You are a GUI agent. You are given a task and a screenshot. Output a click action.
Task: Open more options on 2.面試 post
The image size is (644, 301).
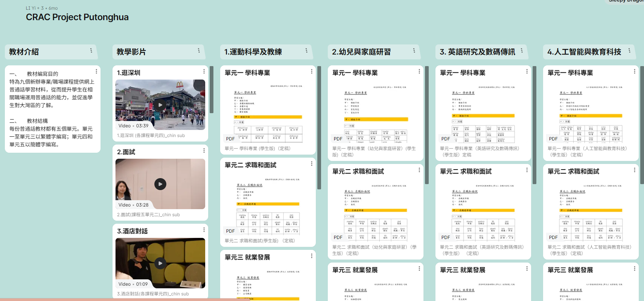click(x=204, y=150)
